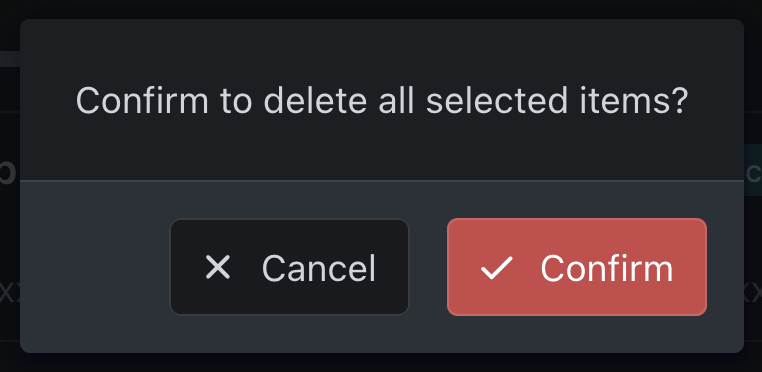Click the dimmed text behind dialog's left edge
Screen dimensions: 762x372
(x=9, y=173)
